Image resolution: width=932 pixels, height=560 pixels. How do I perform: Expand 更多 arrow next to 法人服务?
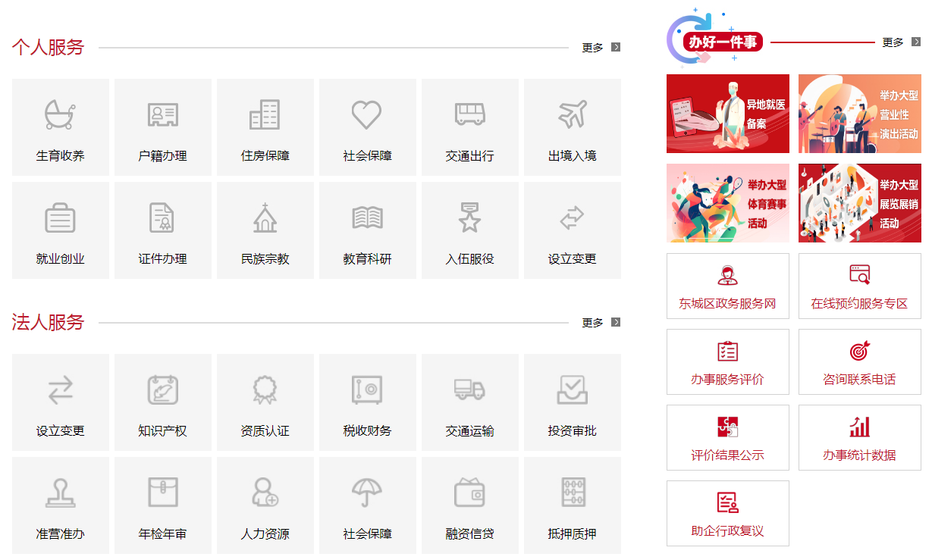616,322
